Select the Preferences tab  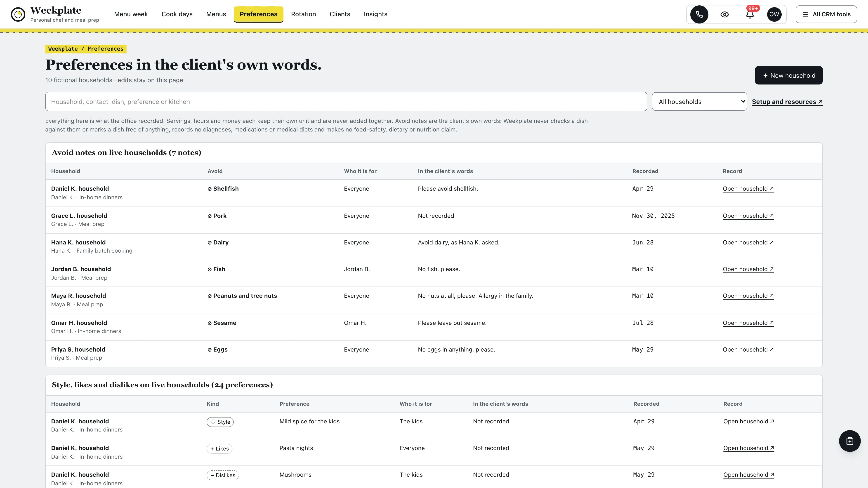pos(258,14)
